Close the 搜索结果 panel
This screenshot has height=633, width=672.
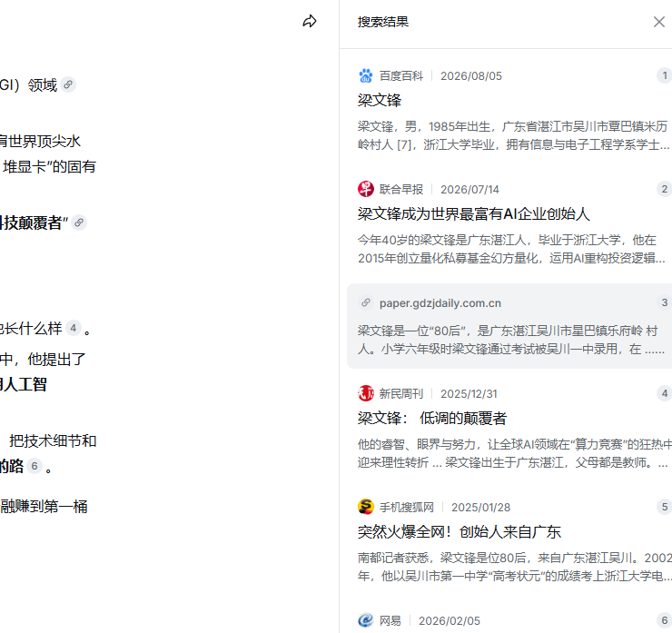[659, 22]
